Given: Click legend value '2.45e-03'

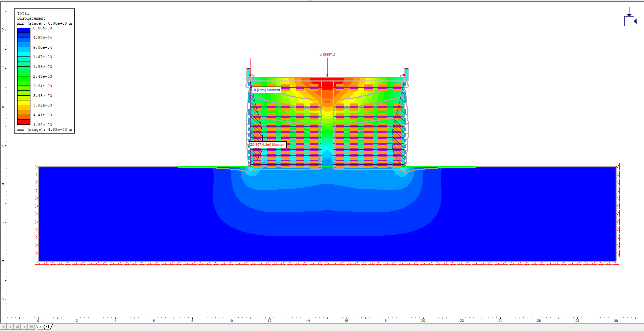Looking at the screenshot, I should click(x=43, y=76).
